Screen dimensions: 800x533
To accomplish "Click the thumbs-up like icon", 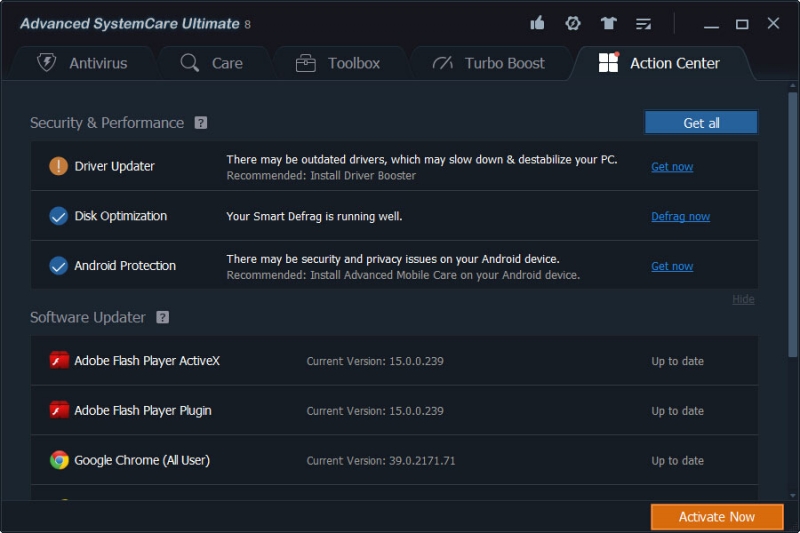I will tap(537, 23).
